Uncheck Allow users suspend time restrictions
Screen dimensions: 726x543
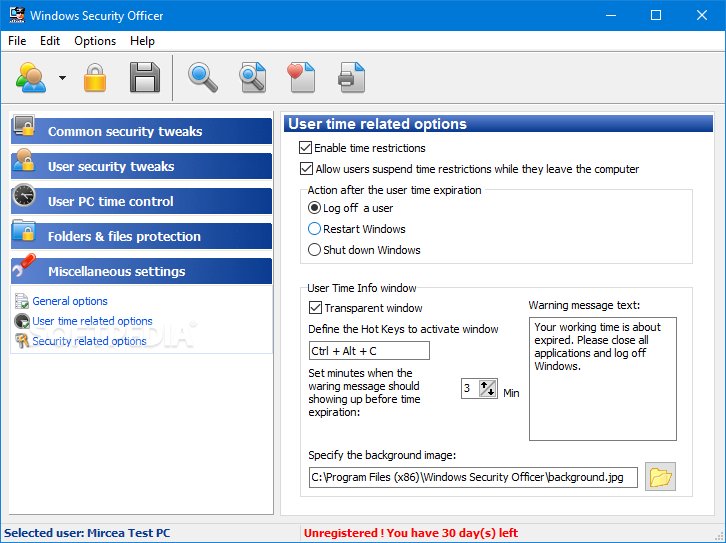click(x=306, y=169)
